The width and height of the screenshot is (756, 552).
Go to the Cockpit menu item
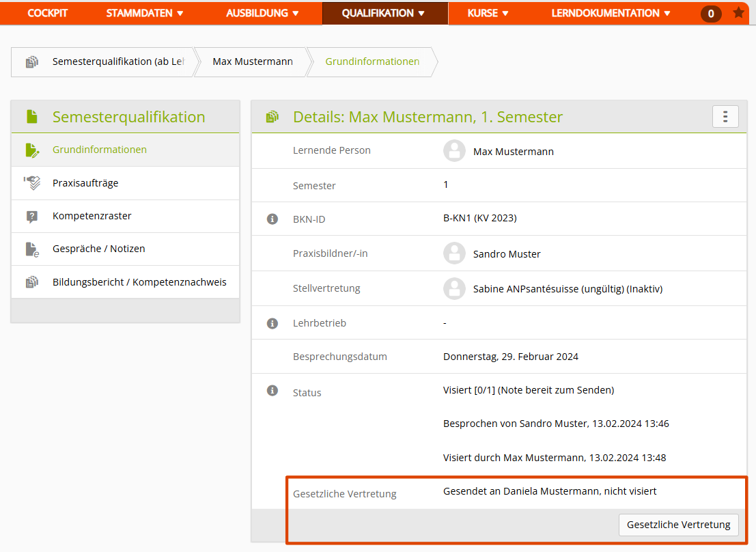[48, 13]
